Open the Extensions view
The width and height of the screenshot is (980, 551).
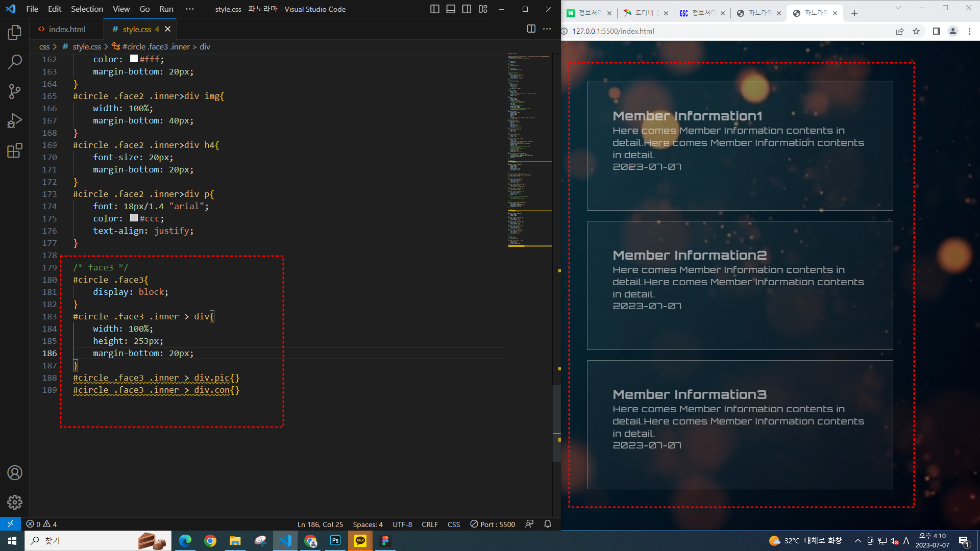pyautogui.click(x=15, y=151)
